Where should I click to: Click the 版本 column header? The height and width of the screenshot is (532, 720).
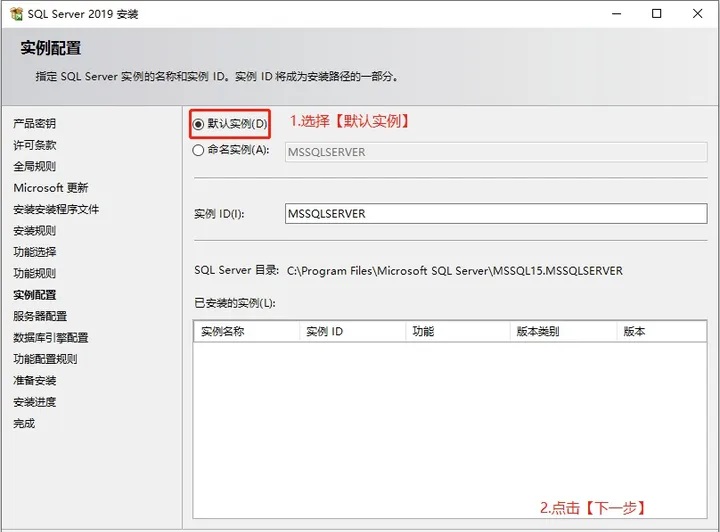(661, 331)
